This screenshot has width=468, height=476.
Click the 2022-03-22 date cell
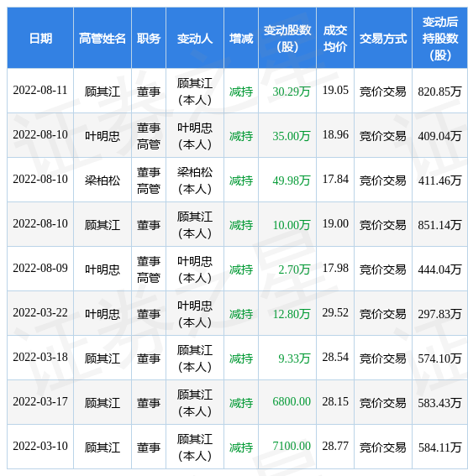pos(40,312)
